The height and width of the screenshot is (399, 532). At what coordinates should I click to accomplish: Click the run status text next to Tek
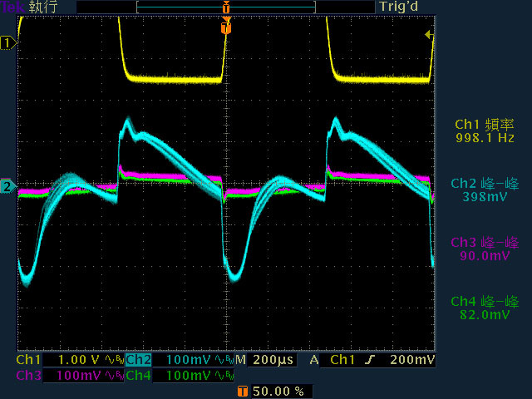pos(42,7)
